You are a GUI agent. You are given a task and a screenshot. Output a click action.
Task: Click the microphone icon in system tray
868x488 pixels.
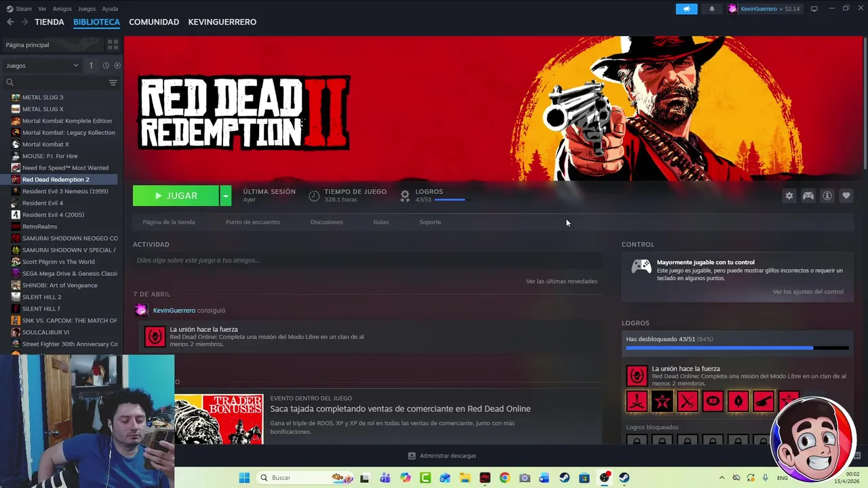pos(765,478)
